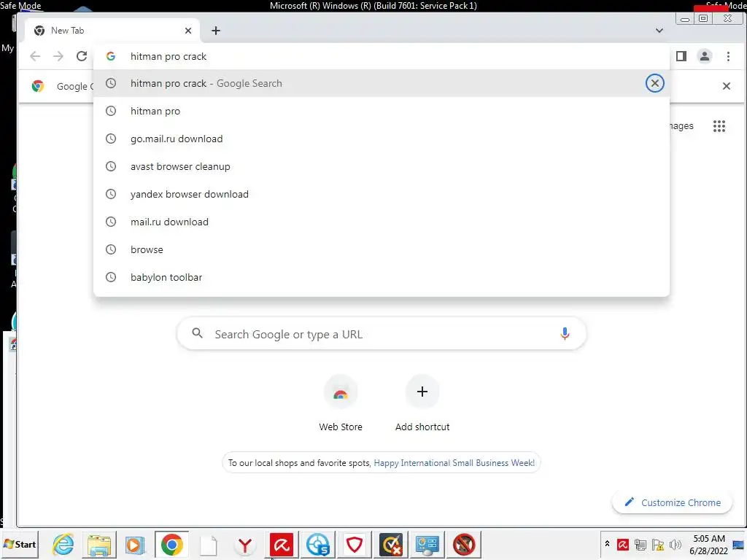
Task: Click the 'Search Google or type a URL' box
Action: click(x=381, y=334)
